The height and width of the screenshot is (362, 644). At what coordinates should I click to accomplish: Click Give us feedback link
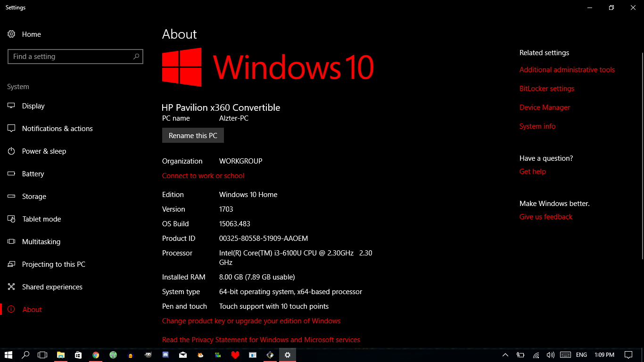pos(546,217)
